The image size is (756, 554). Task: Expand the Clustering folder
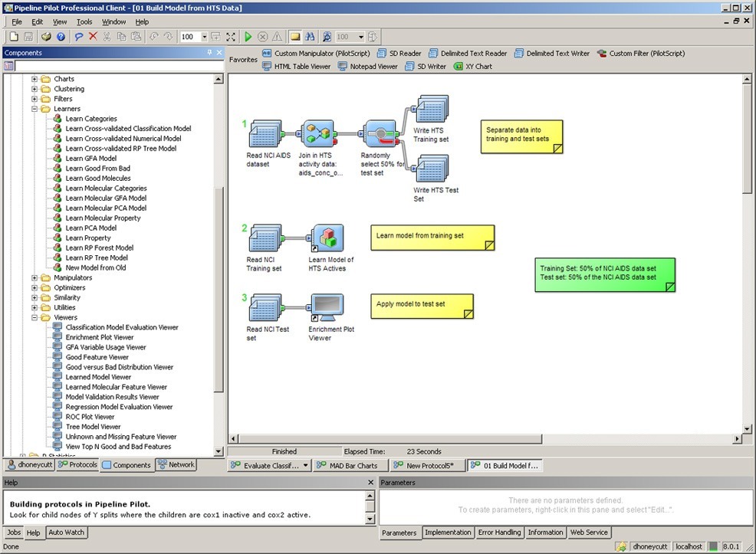tap(35, 89)
